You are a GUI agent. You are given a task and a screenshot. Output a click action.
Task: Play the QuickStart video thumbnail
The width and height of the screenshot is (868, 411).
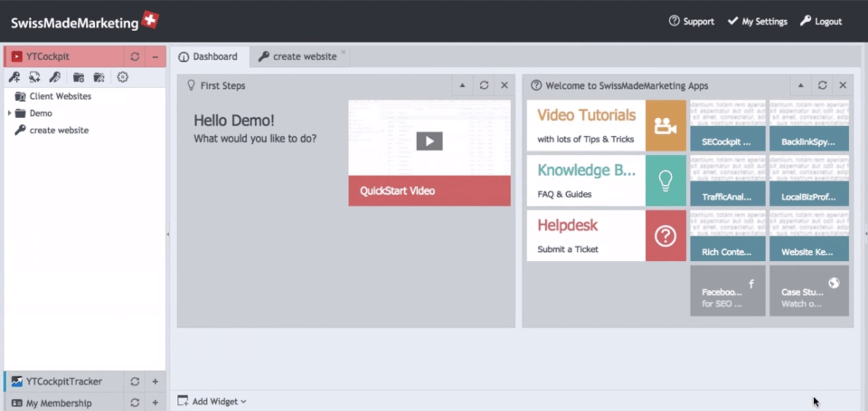(x=429, y=141)
